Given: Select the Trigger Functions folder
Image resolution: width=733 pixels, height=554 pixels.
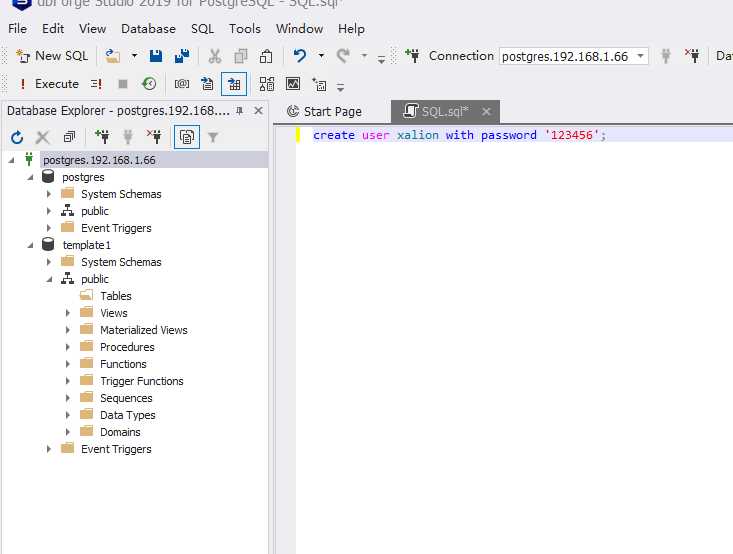Looking at the screenshot, I should click(x=142, y=381).
